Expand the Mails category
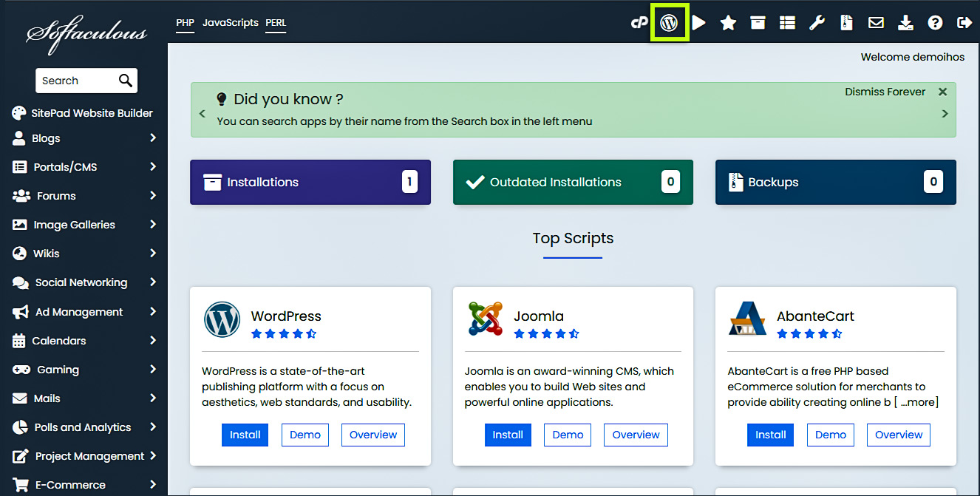The height and width of the screenshot is (496, 980). pos(153,398)
